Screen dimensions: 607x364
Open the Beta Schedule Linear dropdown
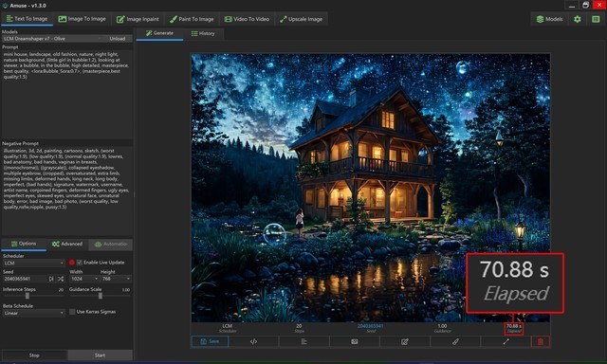(x=34, y=313)
